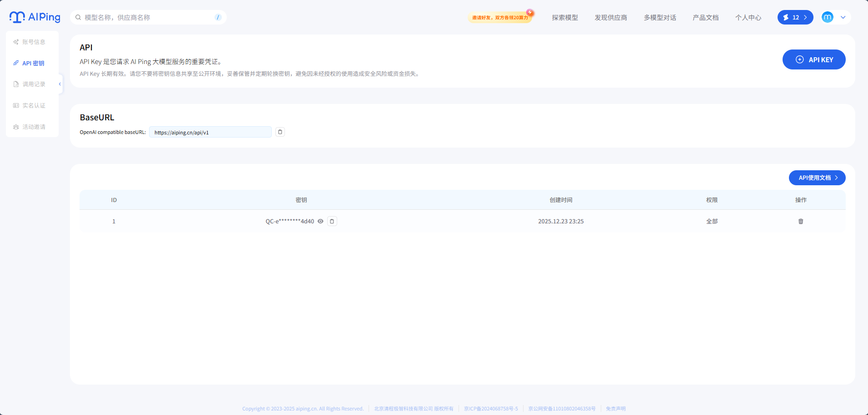Viewport: 868px width, 415px height.
Task: Click the credits balance button showing 12
Action: [795, 17]
